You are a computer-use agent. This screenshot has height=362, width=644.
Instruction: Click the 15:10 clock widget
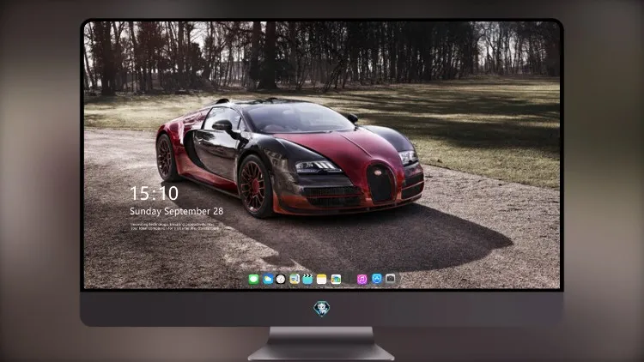coord(154,193)
